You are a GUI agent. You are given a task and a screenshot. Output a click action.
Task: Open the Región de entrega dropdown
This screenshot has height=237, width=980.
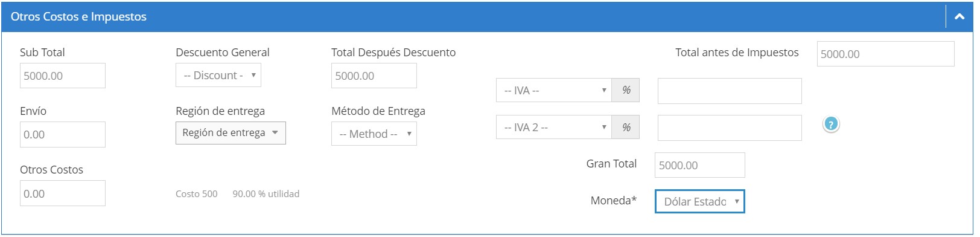[231, 133]
